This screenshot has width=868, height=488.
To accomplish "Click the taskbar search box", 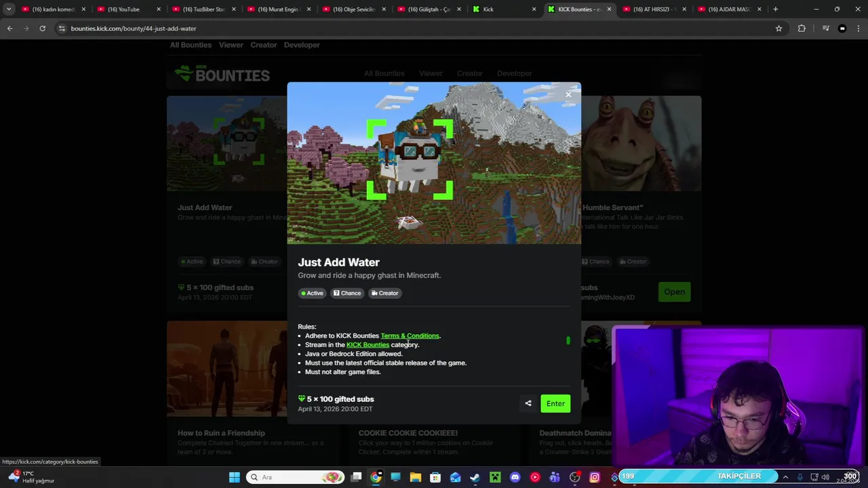I will coord(295,477).
